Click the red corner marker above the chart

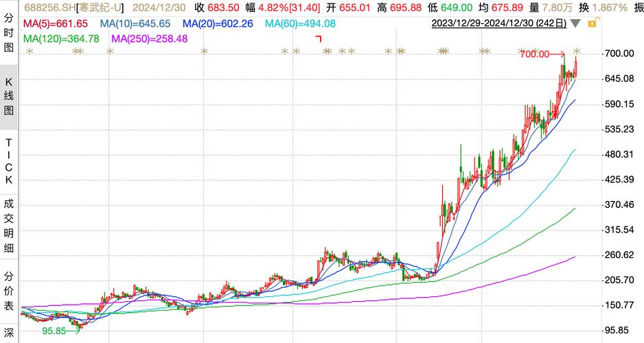coord(319,38)
